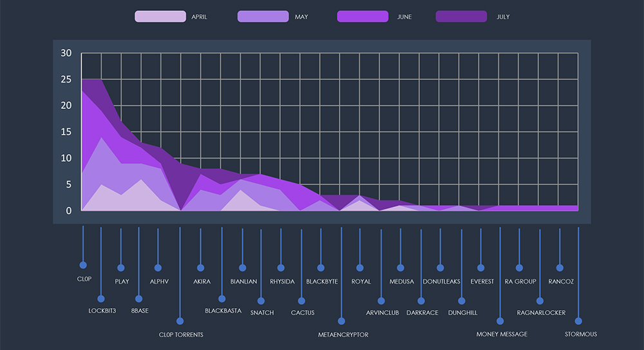Screen dimensions: 644x350
Task: Click the PLAY axis label
Action: click(122, 281)
